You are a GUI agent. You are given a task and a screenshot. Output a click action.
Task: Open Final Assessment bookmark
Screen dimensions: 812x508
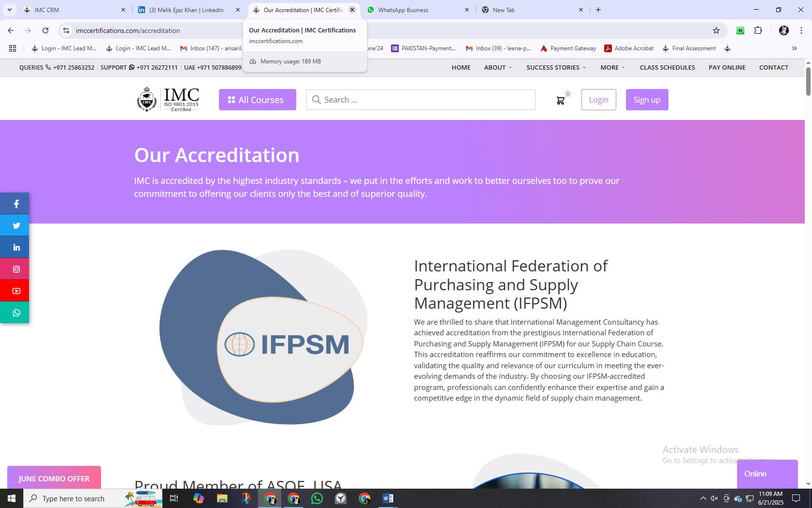(689, 48)
